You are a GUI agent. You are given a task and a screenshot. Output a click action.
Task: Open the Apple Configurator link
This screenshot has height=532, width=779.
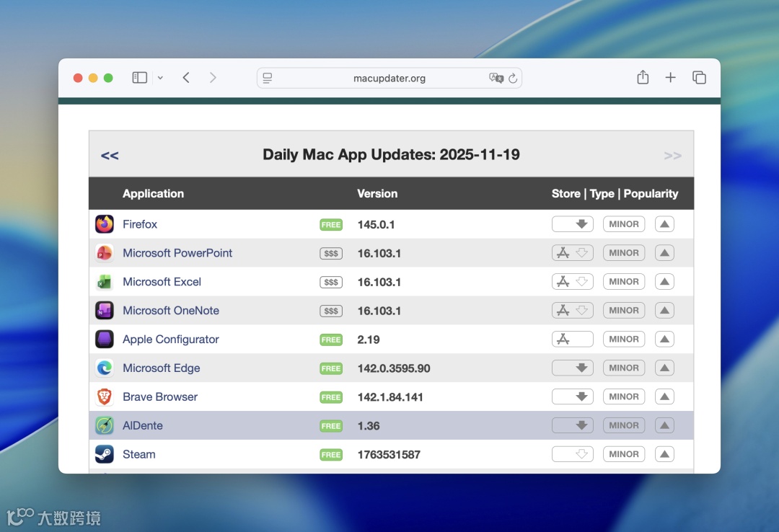tap(171, 340)
